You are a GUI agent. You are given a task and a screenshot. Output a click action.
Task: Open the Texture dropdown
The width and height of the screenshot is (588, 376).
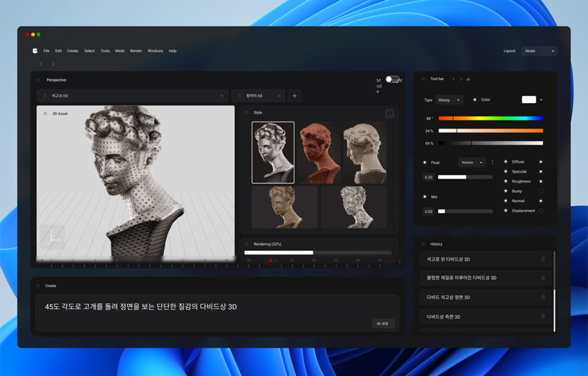pyautogui.click(x=472, y=162)
